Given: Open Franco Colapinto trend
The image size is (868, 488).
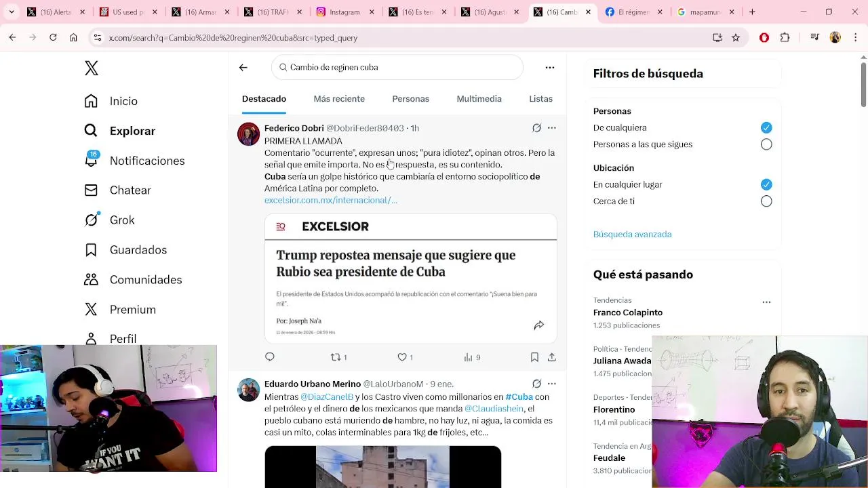Looking at the screenshot, I should click(628, 312).
